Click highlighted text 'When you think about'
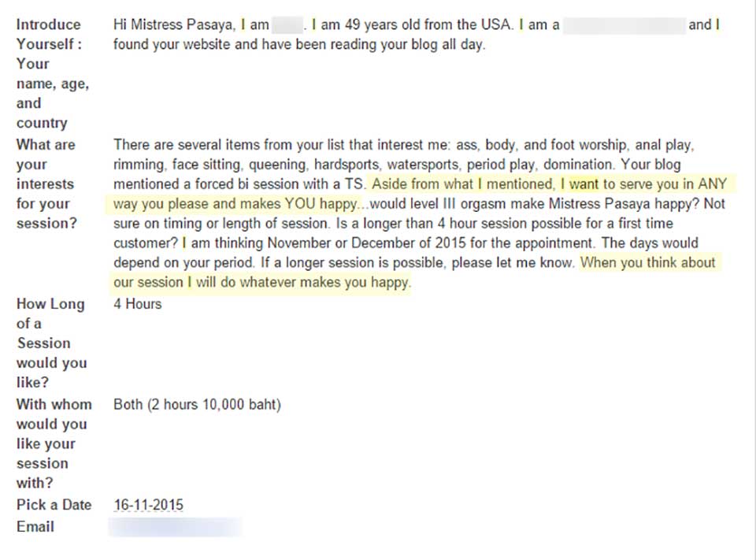The width and height of the screenshot is (756, 560). click(647, 262)
